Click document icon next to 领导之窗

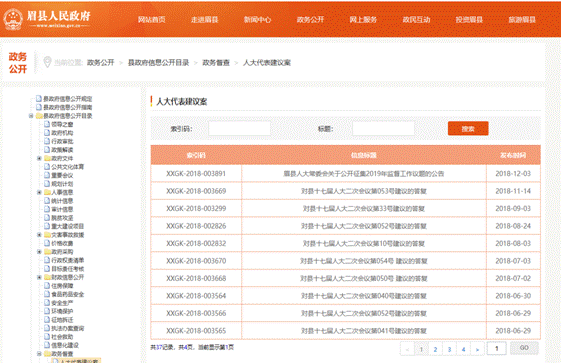pos(47,124)
